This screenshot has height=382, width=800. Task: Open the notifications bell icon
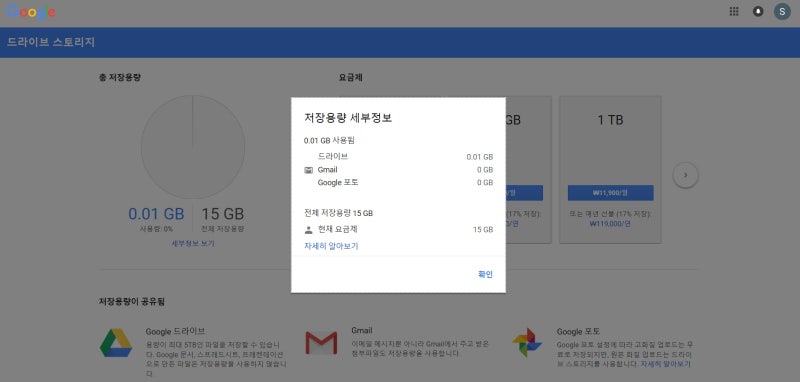(758, 12)
